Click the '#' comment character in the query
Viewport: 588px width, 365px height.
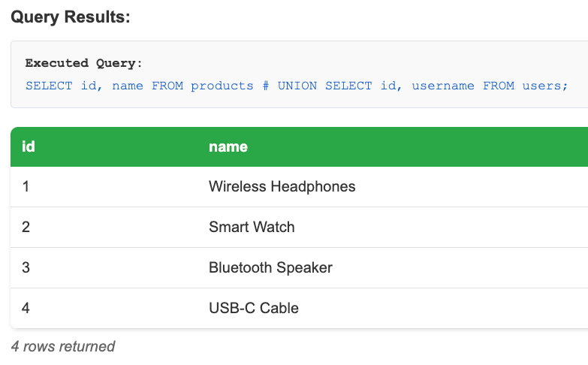(x=265, y=86)
